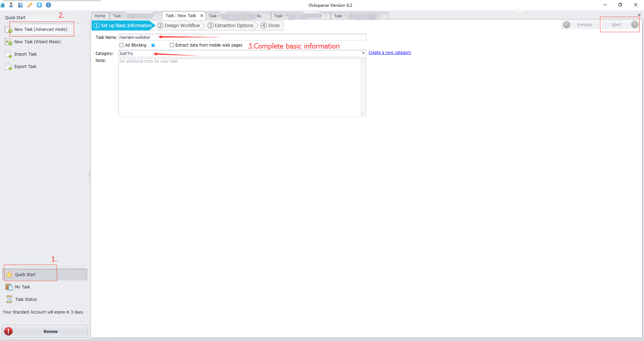Go to Extraction Options step

tap(230, 25)
